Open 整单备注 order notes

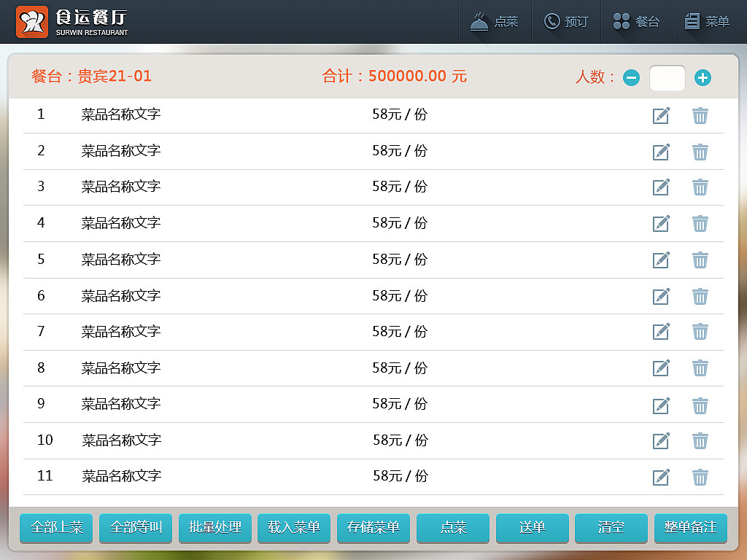click(x=691, y=528)
